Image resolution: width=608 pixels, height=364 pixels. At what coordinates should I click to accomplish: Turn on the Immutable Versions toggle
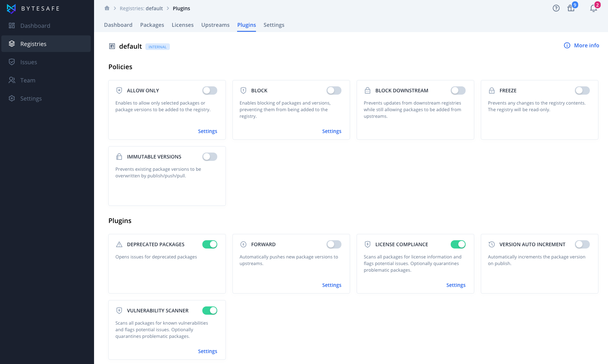(210, 157)
